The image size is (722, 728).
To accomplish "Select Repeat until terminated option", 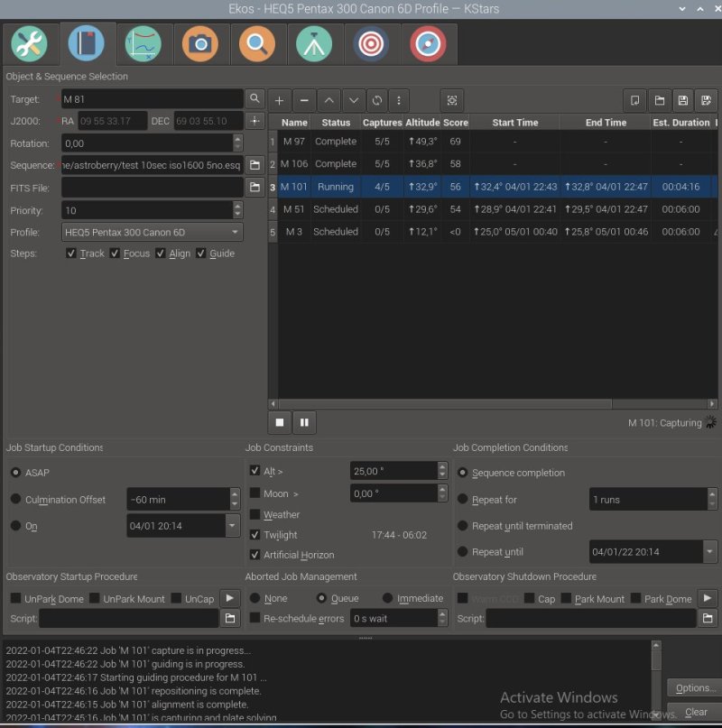I will 462,525.
